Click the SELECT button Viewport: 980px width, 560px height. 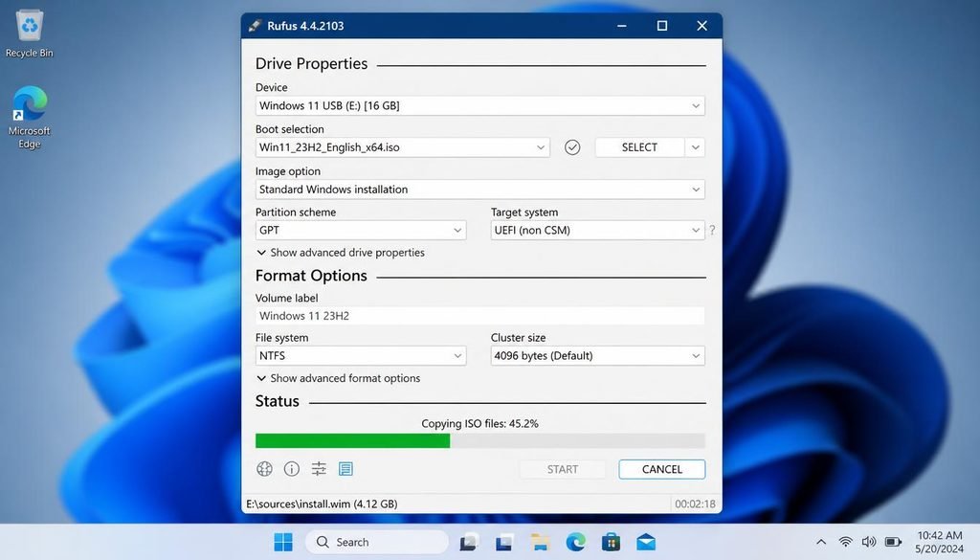639,147
